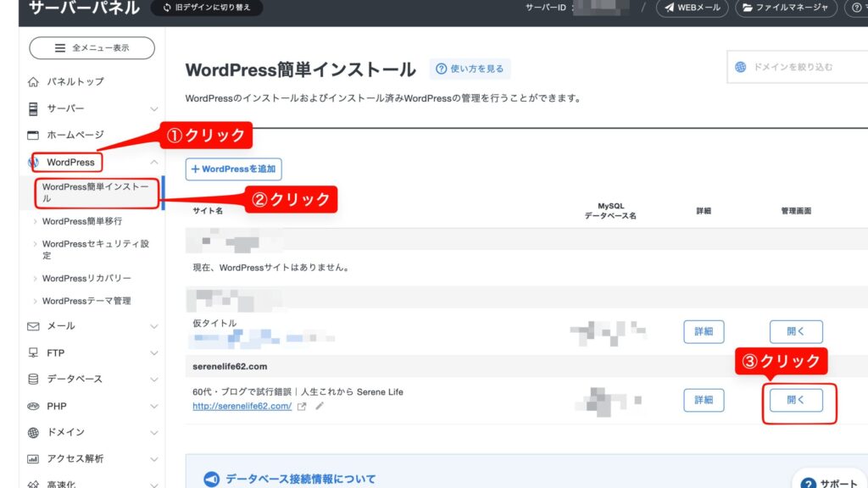Click the 仮タイトル site name
This screenshot has height=488, width=868.
[214, 323]
